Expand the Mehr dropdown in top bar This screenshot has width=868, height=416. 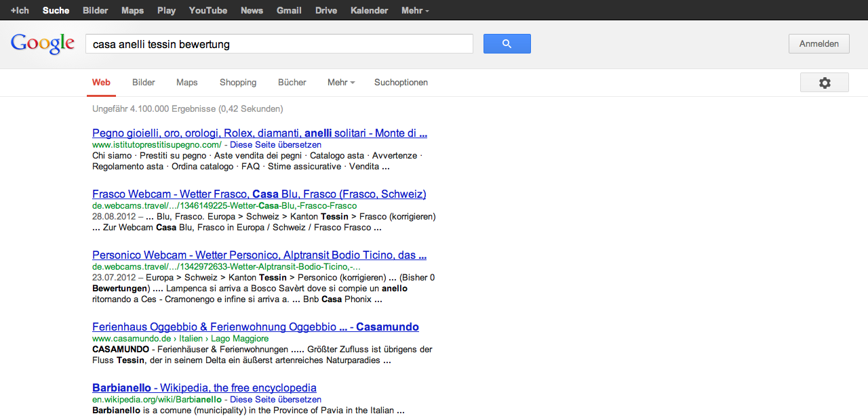tap(414, 11)
